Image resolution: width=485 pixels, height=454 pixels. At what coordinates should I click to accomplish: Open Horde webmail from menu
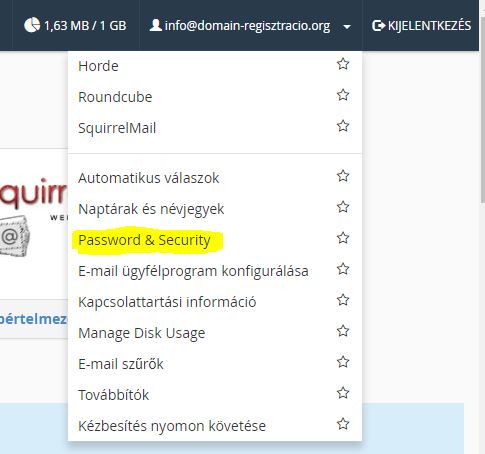[98, 66]
